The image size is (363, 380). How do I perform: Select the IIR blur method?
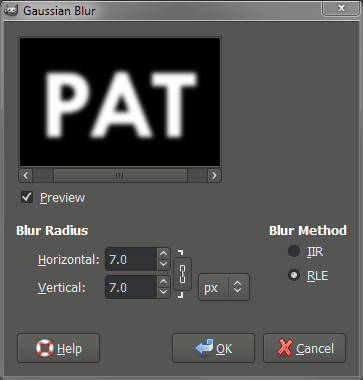(294, 251)
